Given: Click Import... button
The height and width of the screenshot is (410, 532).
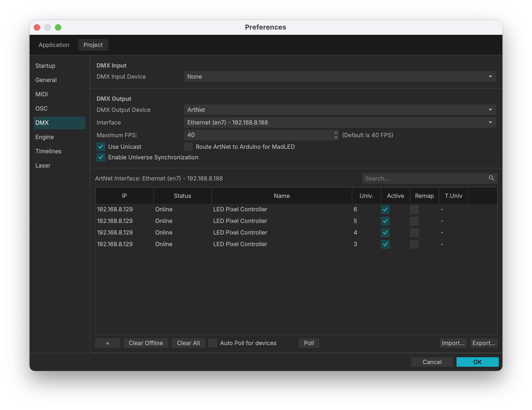Looking at the screenshot, I should click(x=453, y=343).
